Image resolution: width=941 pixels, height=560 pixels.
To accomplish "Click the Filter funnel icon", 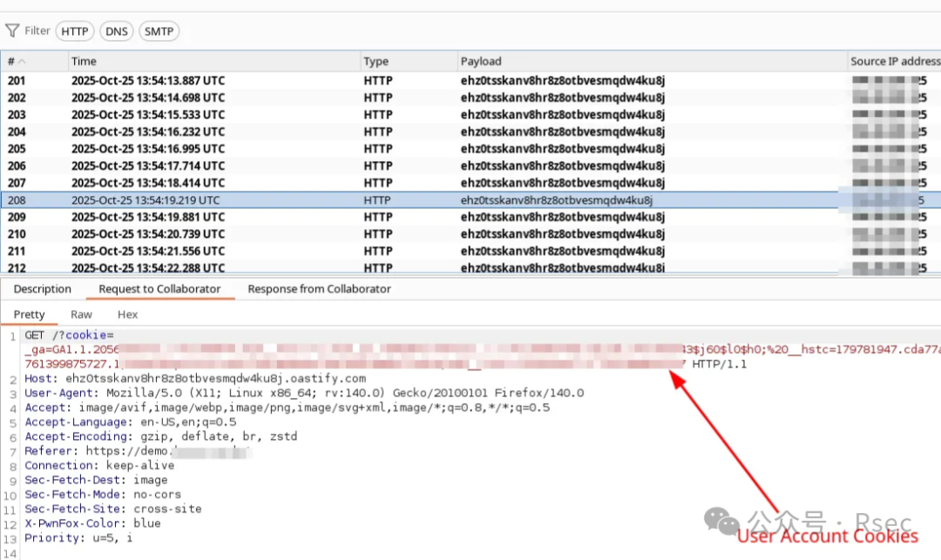I will pos(12,30).
